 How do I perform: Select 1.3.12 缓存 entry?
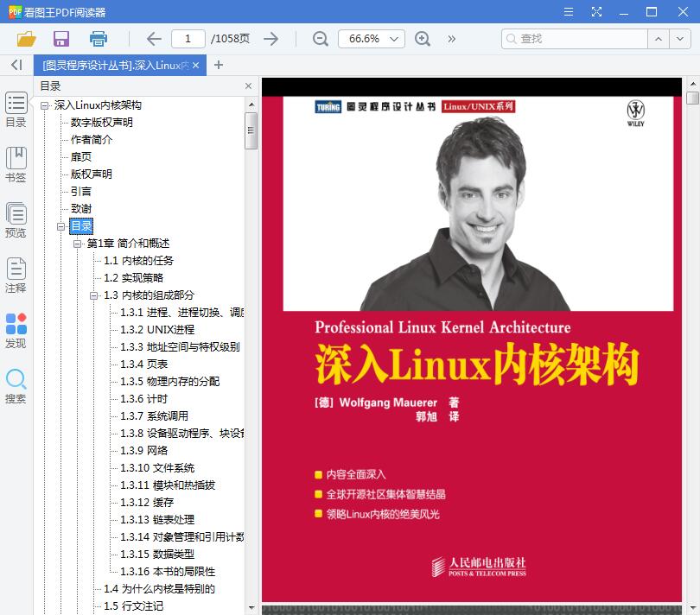(147, 503)
